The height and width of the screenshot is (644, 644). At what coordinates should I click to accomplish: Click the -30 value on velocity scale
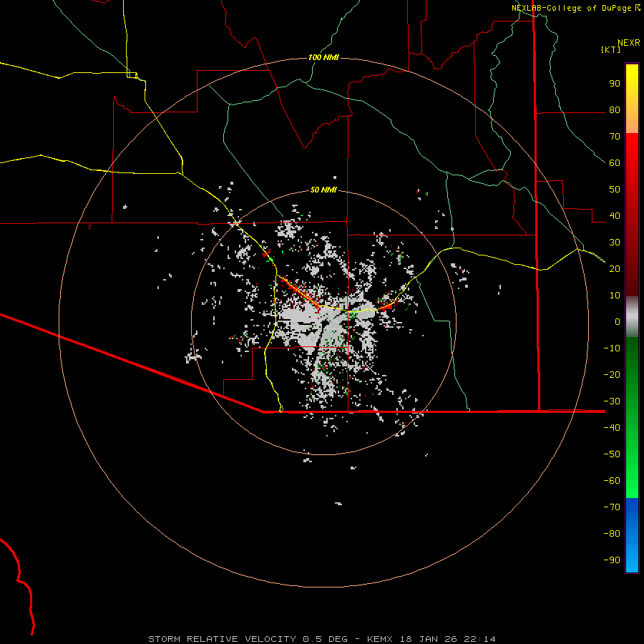[x=612, y=401]
